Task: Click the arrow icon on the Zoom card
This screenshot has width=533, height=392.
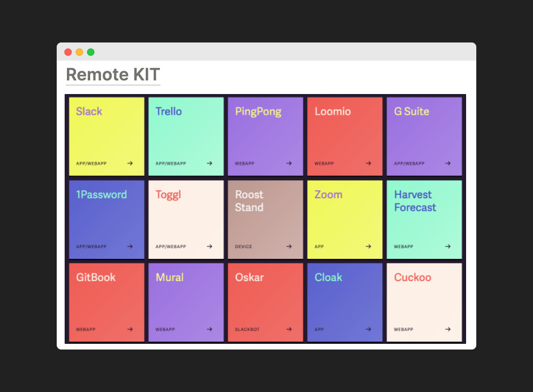Action: (x=369, y=246)
